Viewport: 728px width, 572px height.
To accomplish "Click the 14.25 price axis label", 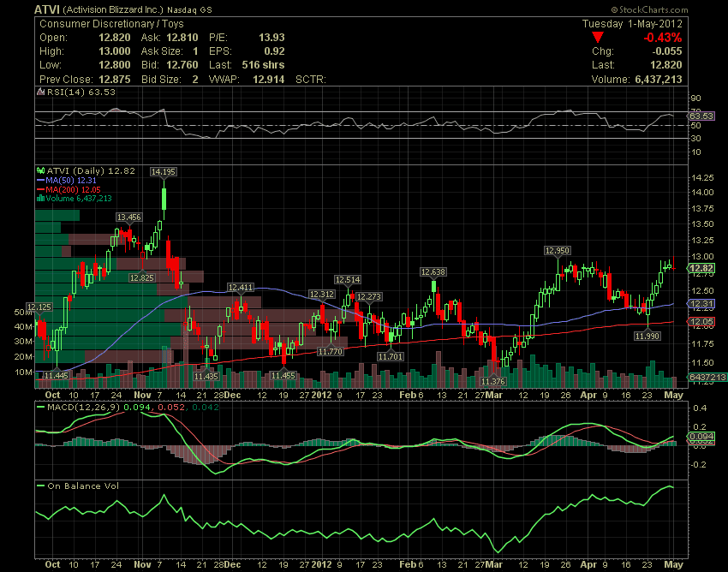I will pos(702,177).
